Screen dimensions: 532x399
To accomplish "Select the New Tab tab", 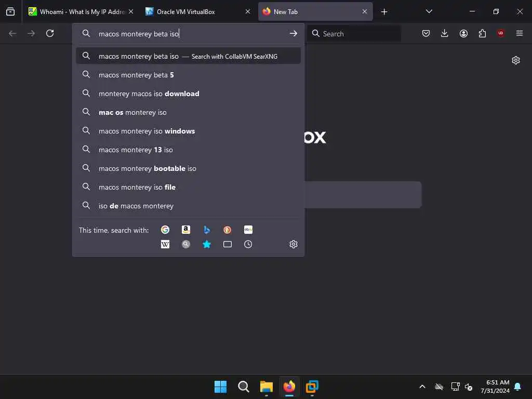I will 311,12.
